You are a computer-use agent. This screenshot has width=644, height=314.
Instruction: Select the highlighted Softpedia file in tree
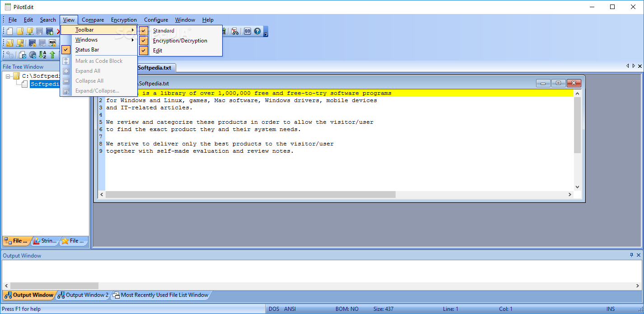[x=45, y=84]
